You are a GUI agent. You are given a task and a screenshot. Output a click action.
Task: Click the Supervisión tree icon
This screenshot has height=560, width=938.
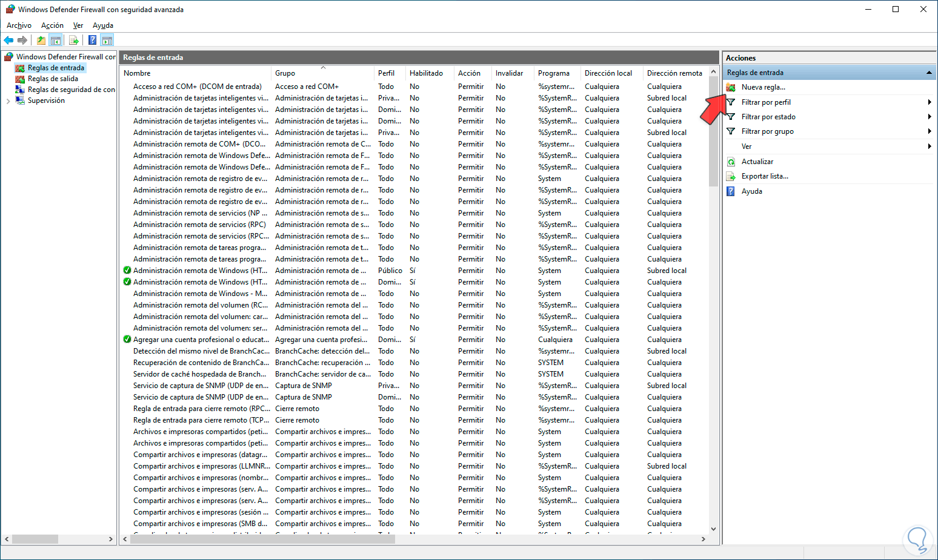(20, 100)
